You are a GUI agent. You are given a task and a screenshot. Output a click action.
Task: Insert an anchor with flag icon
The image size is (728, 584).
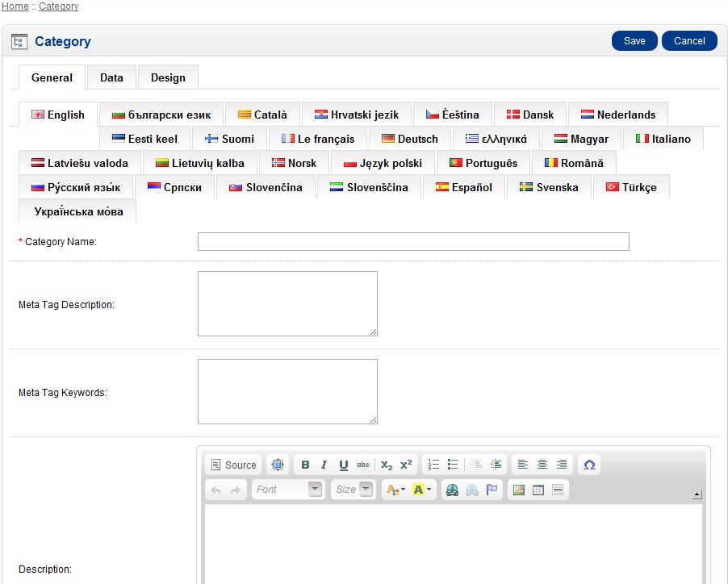[x=492, y=490]
